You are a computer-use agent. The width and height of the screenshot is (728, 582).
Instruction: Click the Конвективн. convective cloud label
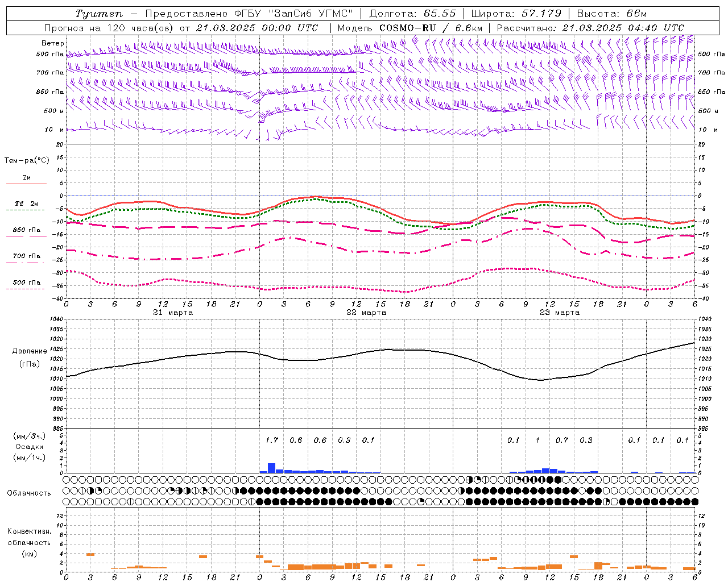(29, 532)
